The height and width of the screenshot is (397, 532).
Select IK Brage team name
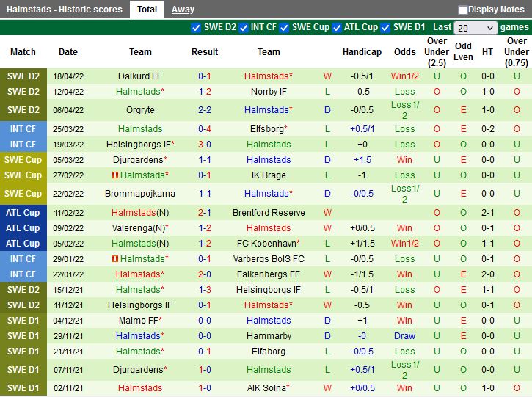coord(269,175)
